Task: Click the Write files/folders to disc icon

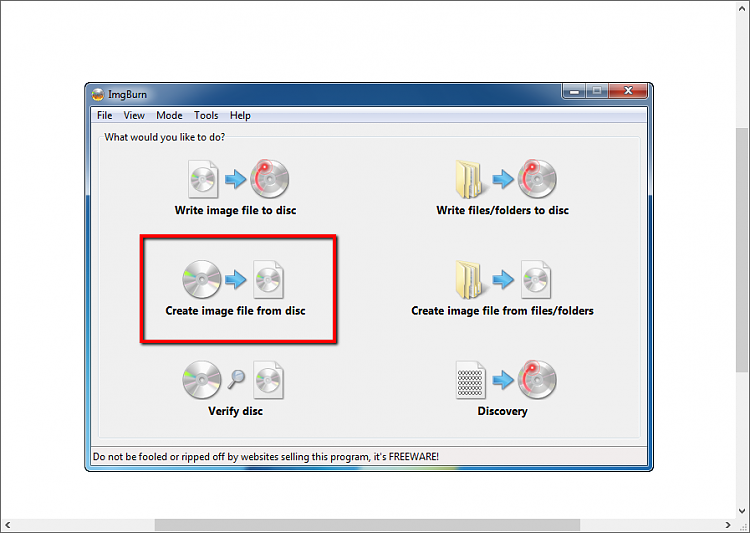Action: tap(506, 179)
